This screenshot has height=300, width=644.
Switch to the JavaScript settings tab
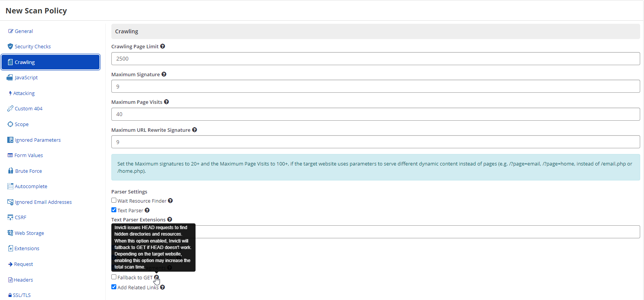(x=26, y=77)
